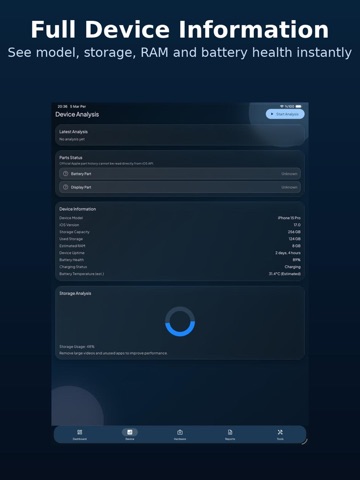Click the 'Storage Analysis' heading
Viewport: 360px width, 480px height.
coord(75,293)
